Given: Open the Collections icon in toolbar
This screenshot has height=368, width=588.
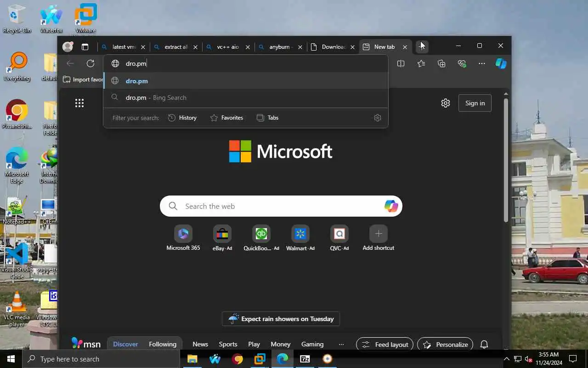Looking at the screenshot, I should 441,63.
